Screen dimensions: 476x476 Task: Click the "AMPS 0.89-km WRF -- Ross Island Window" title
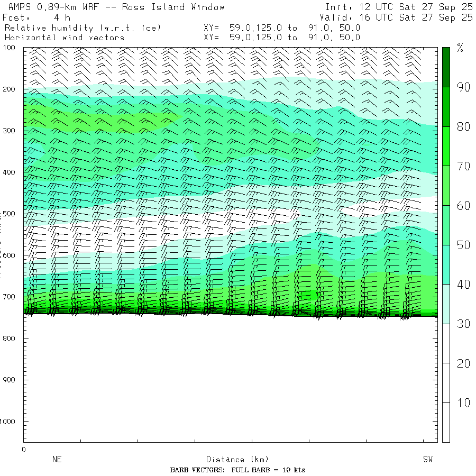(116, 7)
